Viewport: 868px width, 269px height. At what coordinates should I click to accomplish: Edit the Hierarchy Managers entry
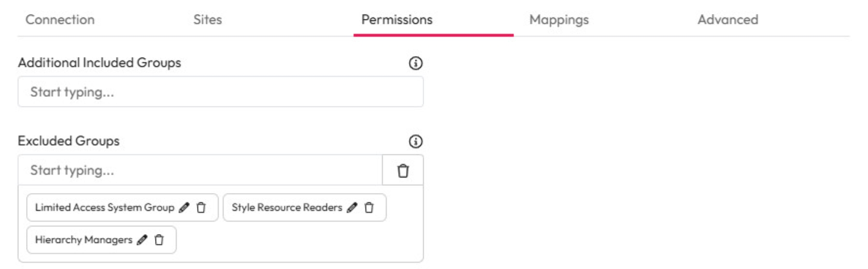click(142, 240)
